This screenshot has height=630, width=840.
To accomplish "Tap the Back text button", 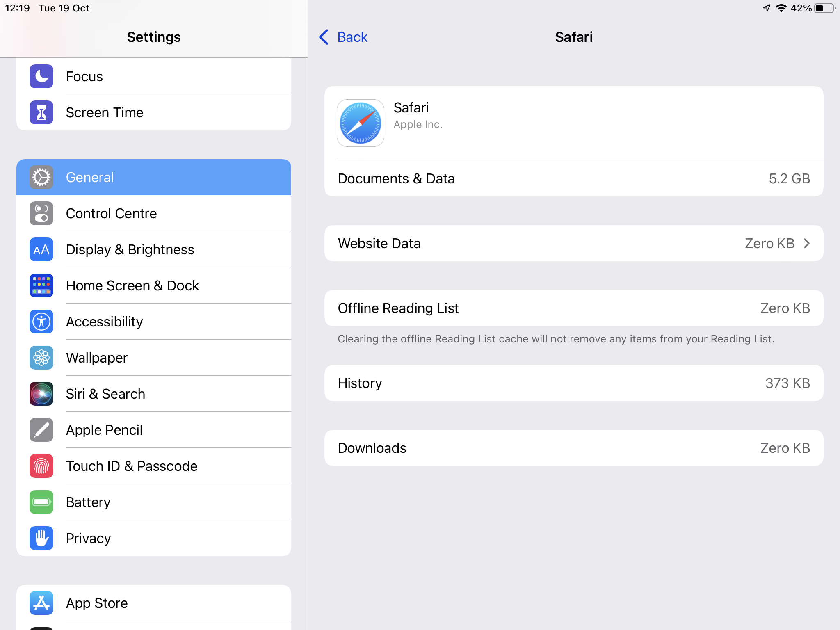I will click(352, 37).
